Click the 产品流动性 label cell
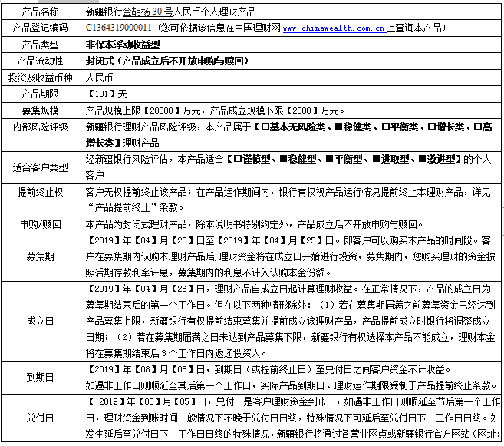 point(41,61)
